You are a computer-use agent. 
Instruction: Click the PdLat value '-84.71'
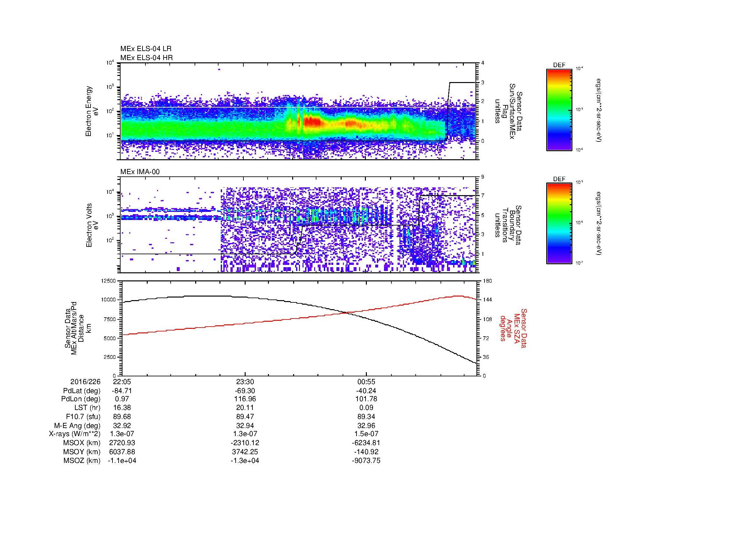(122, 391)
